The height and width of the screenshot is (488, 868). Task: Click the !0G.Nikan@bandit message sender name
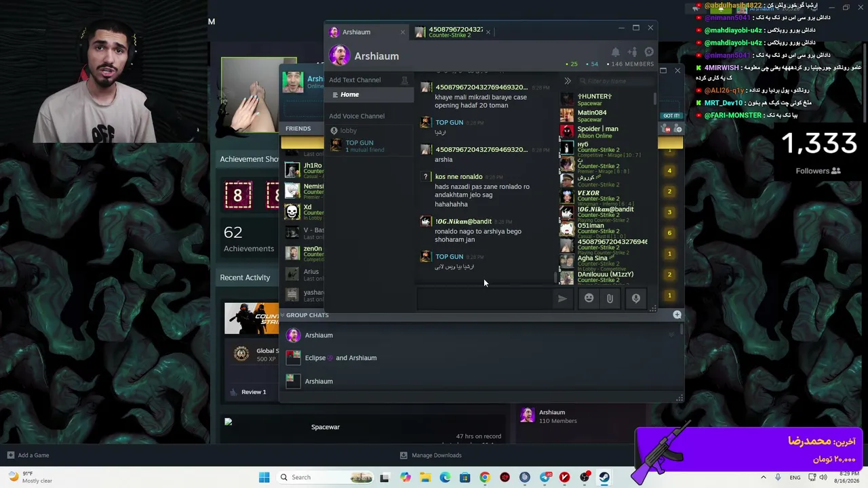(x=464, y=222)
